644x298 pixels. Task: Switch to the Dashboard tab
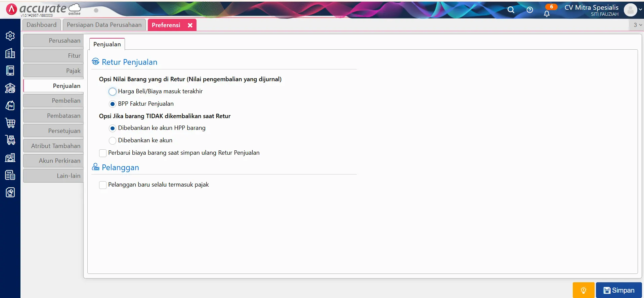point(42,25)
